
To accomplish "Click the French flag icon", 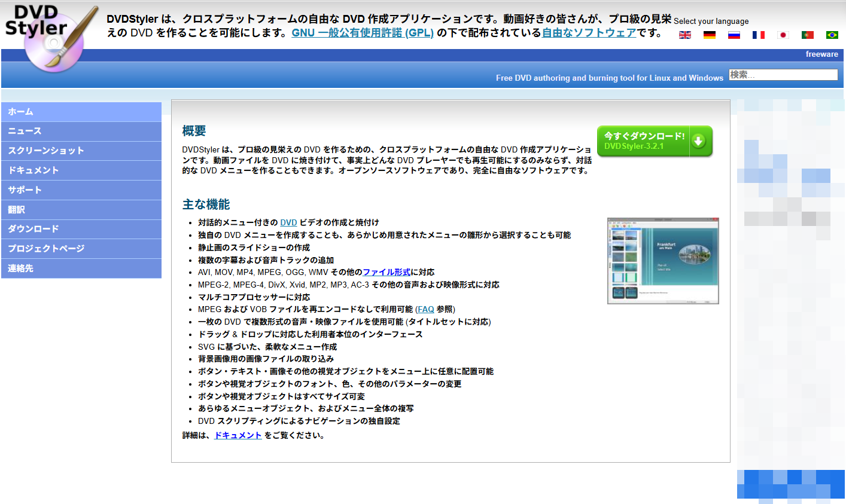I will 759,35.
